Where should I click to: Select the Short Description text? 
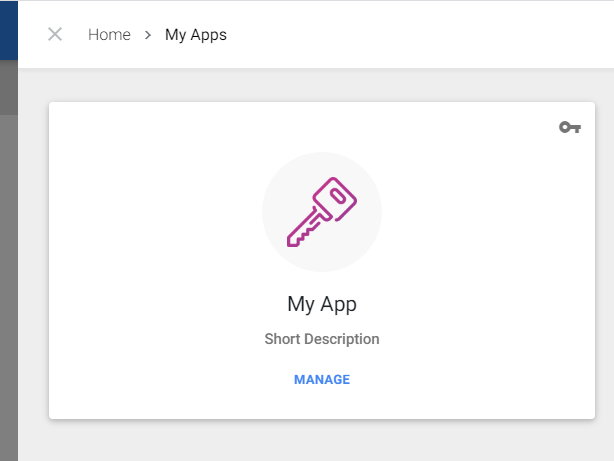pyautogui.click(x=322, y=339)
